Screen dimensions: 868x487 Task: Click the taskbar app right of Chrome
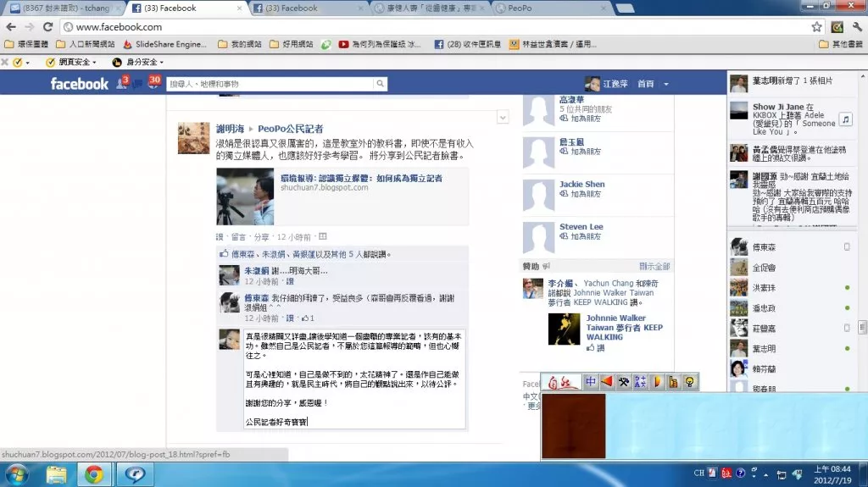pyautogui.click(x=135, y=475)
